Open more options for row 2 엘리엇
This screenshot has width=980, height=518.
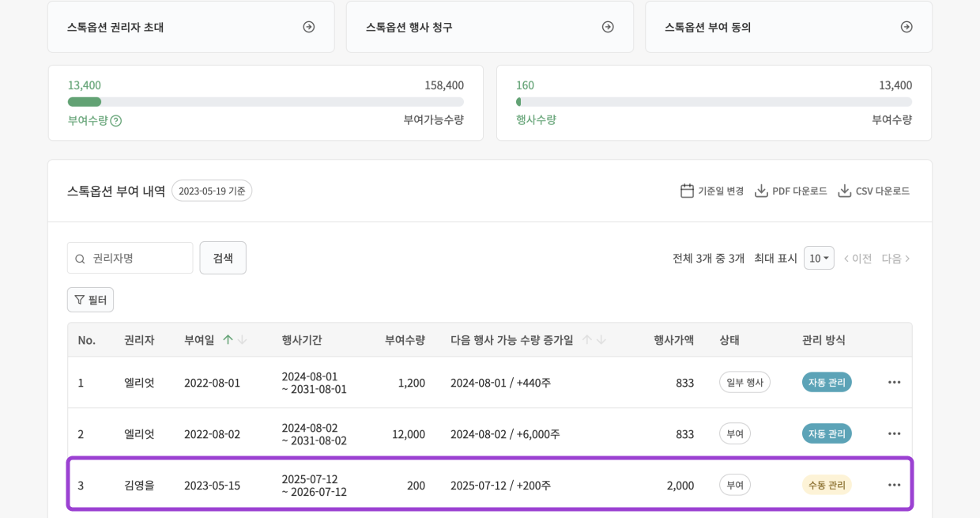click(x=894, y=433)
